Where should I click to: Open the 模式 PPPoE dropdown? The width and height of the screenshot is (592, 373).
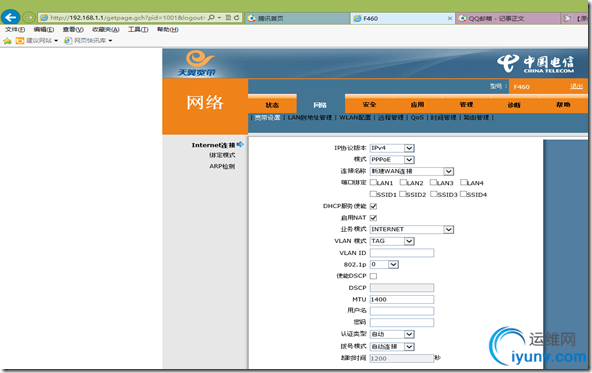click(x=392, y=160)
